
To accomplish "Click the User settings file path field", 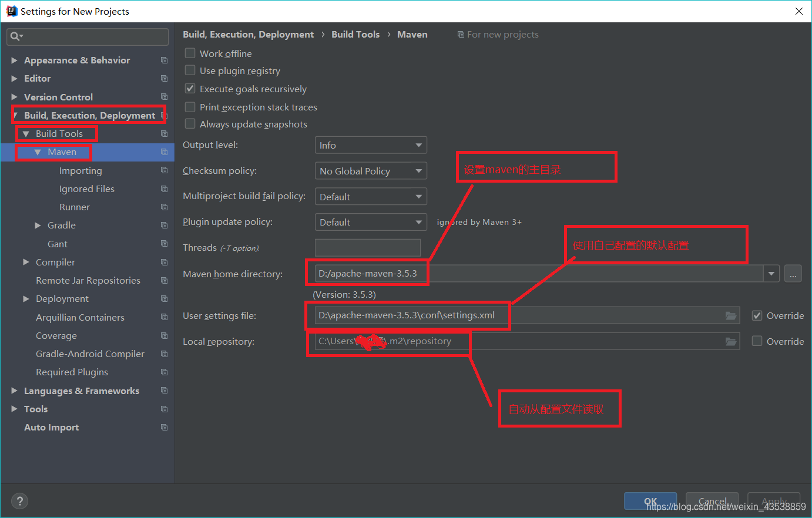I will point(527,315).
